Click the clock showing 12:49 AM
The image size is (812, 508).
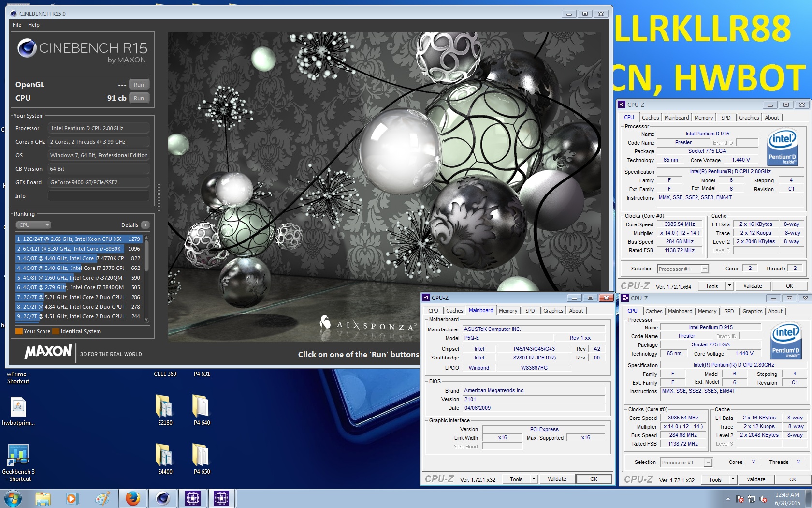click(787, 495)
